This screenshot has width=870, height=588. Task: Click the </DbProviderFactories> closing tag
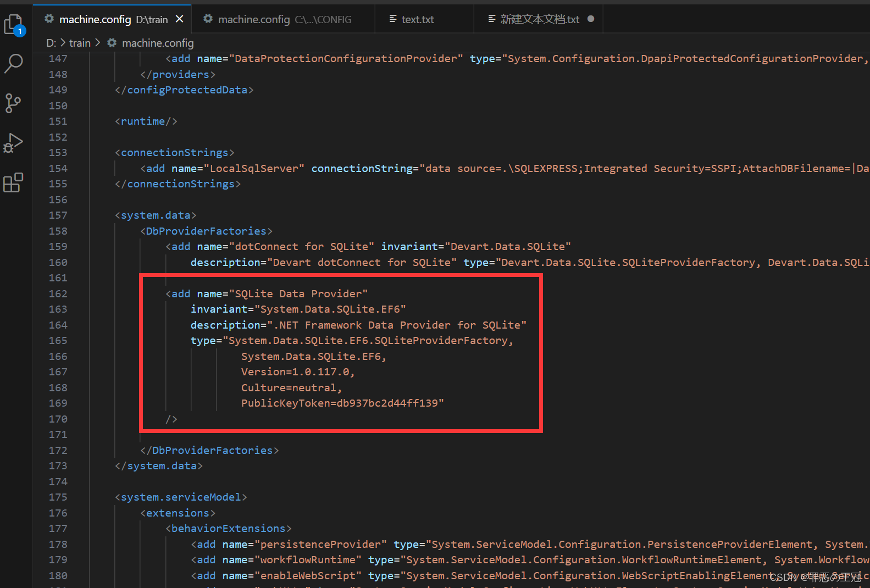click(209, 451)
